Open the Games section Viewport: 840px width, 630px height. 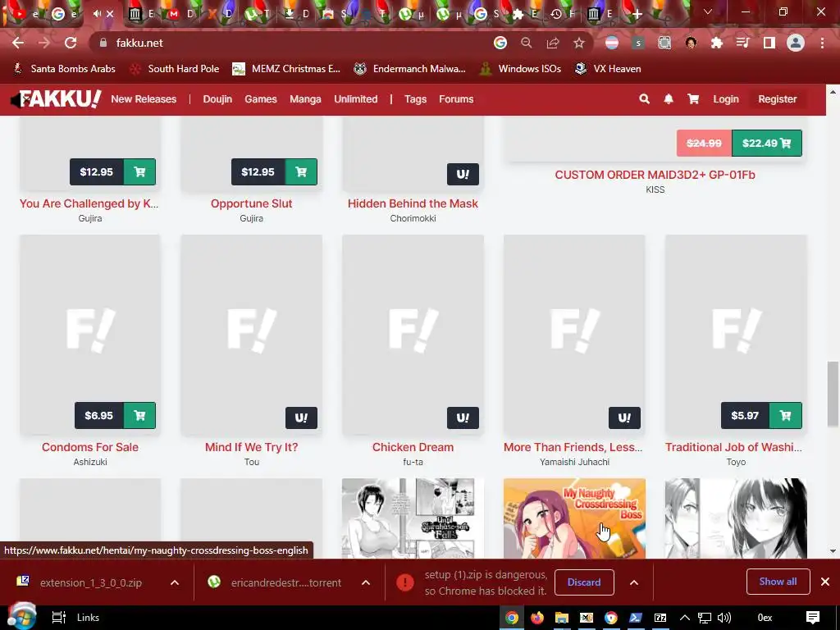tap(261, 99)
